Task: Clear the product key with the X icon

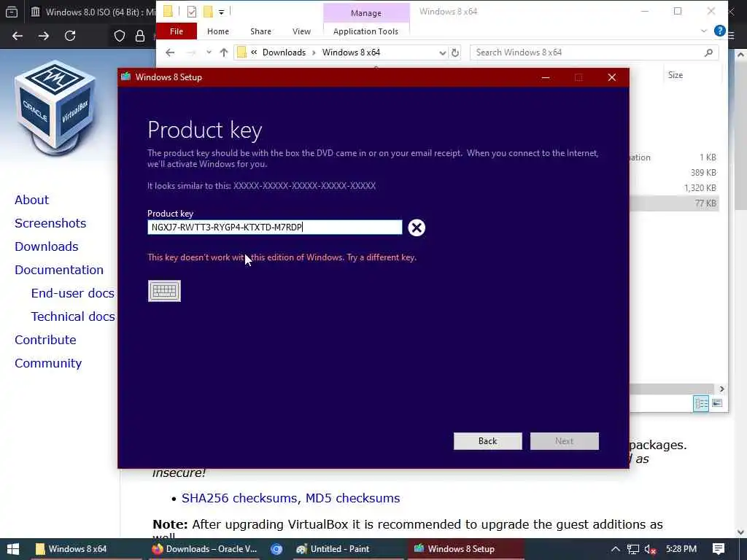Action: 417,227
